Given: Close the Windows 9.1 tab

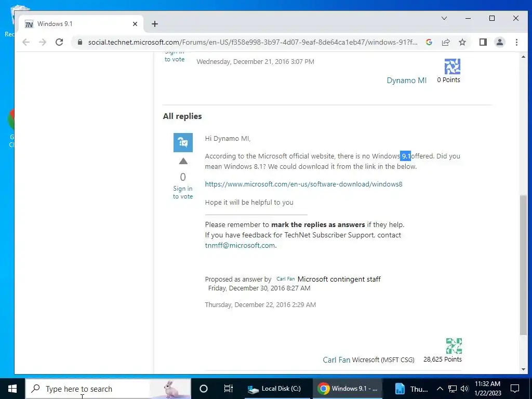Looking at the screenshot, I should 135,24.
